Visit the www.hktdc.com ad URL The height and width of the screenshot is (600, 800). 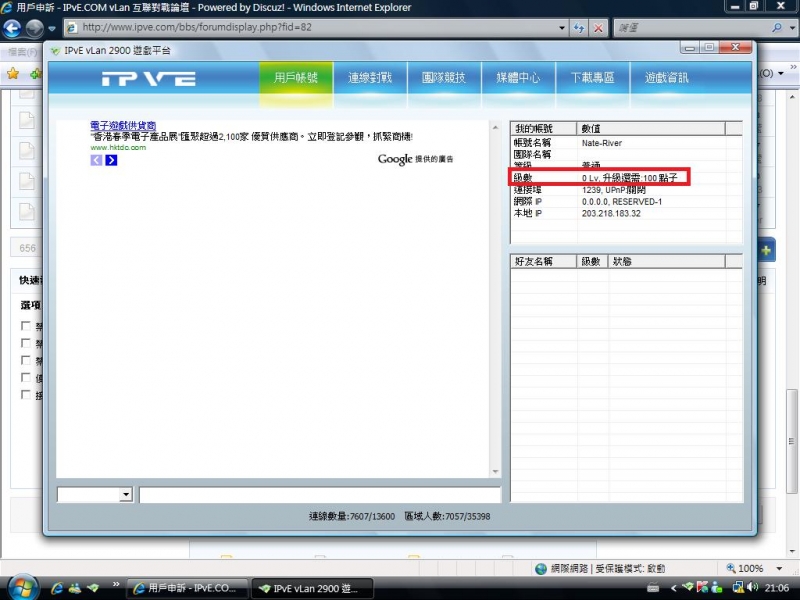tap(118, 147)
